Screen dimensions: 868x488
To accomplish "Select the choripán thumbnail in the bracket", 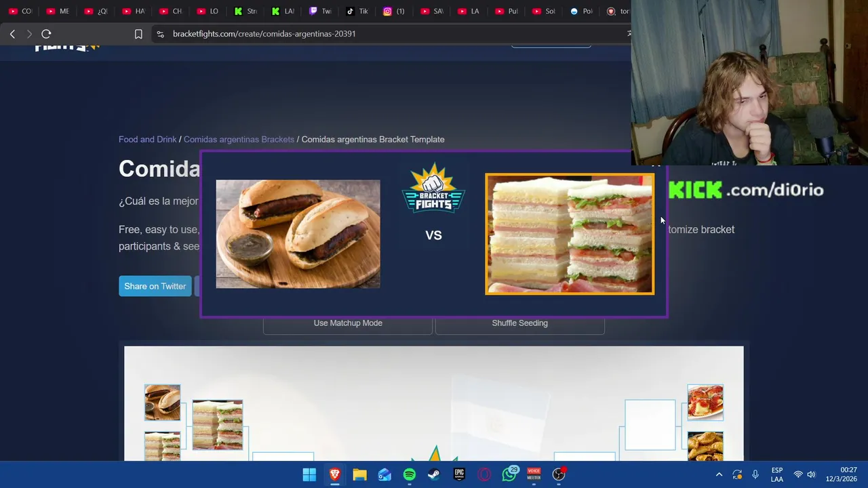I will [162, 403].
